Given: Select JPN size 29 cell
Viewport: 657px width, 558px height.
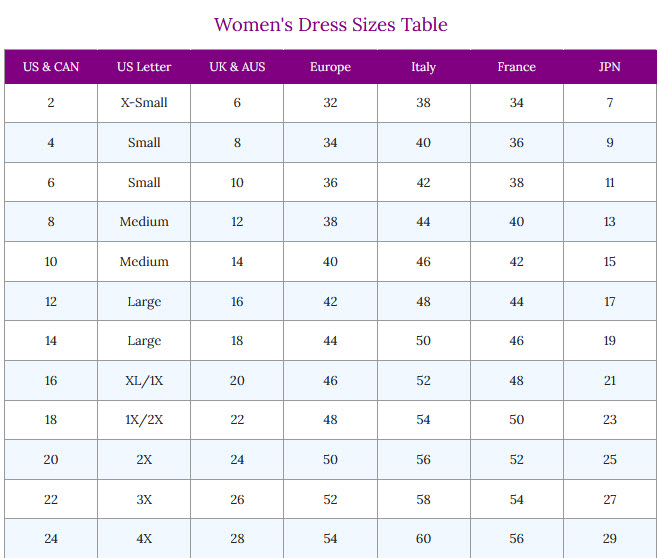Looking at the screenshot, I should 609,539.
